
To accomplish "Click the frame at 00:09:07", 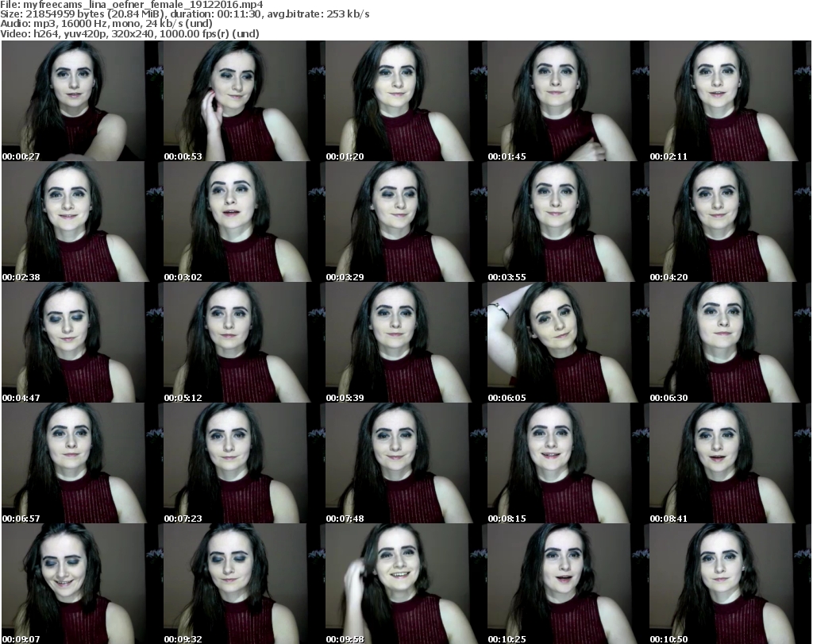I will click(81, 584).
